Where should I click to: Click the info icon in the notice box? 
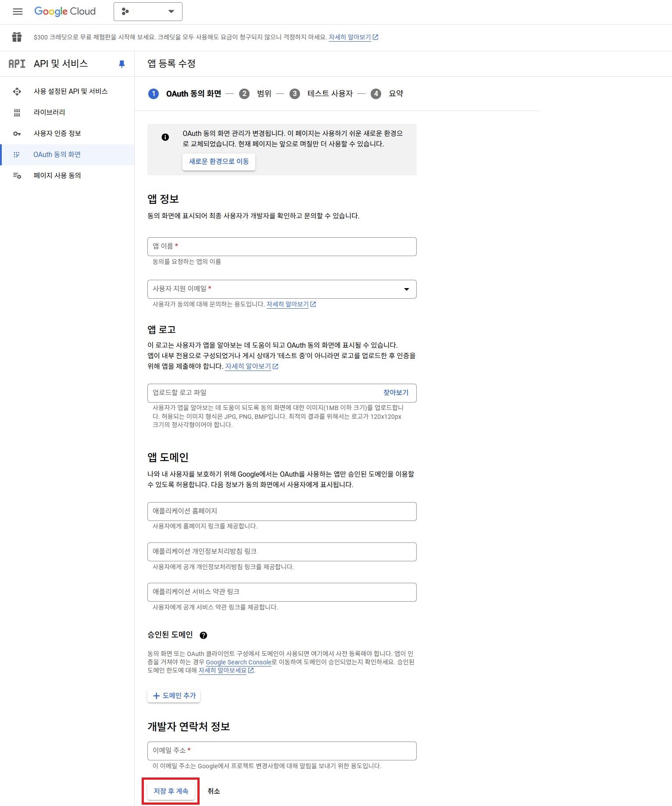pyautogui.click(x=165, y=137)
